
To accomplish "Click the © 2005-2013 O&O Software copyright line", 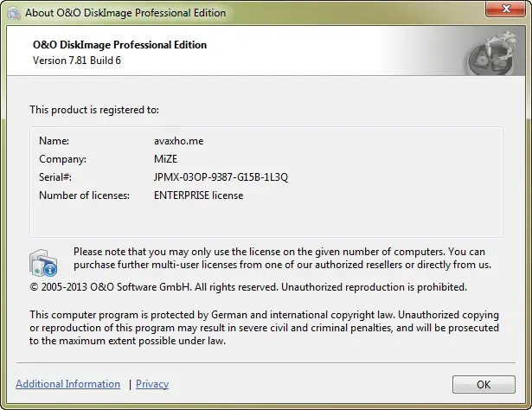I will pos(248,287).
